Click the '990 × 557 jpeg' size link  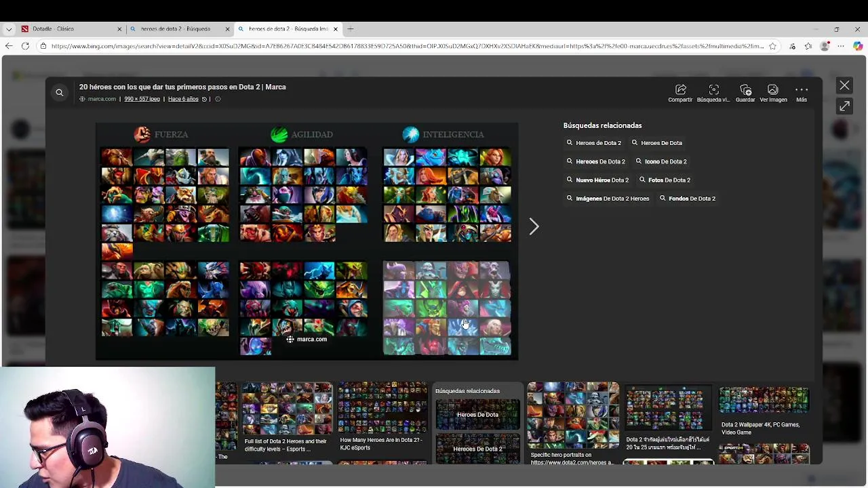point(142,99)
